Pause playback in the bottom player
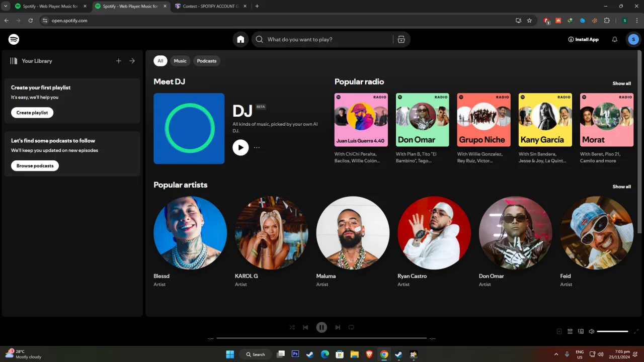Viewport: 644px width, 362px height. point(321,327)
